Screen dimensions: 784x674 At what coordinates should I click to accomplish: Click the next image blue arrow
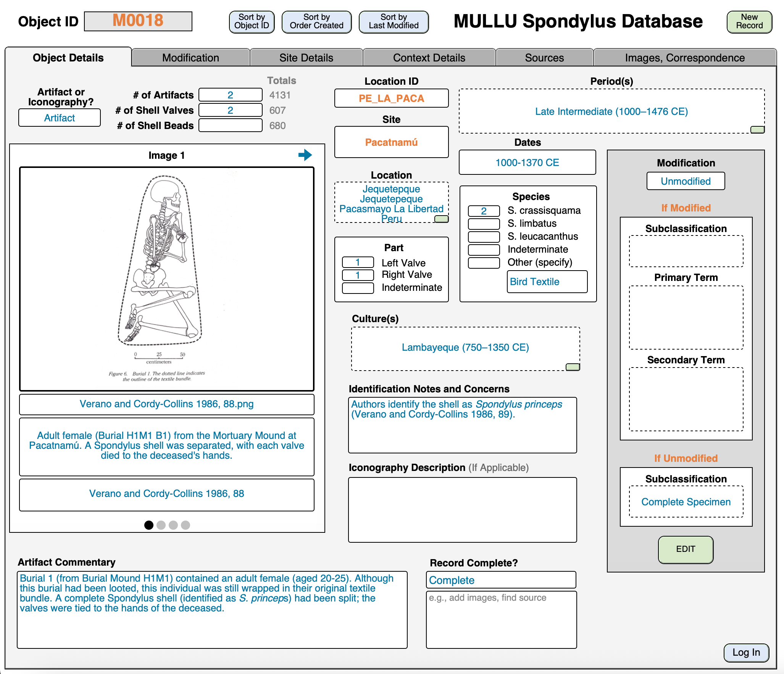[x=305, y=155]
